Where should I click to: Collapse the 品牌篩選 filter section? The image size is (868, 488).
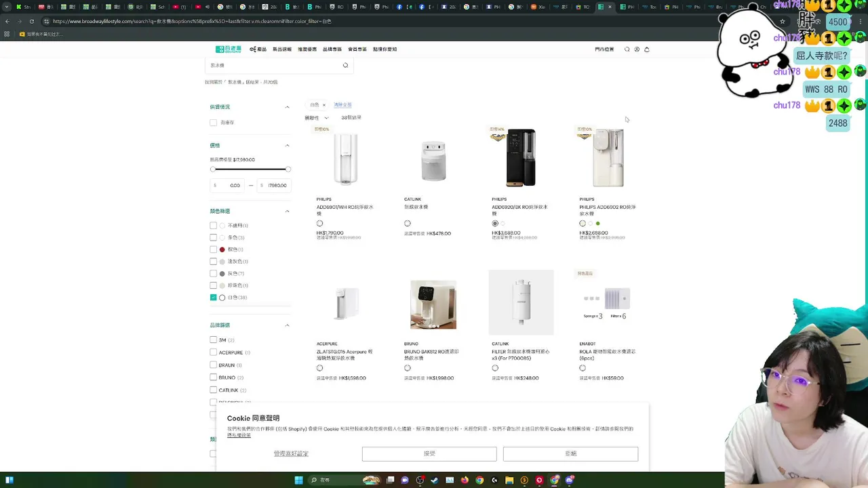pos(287,325)
